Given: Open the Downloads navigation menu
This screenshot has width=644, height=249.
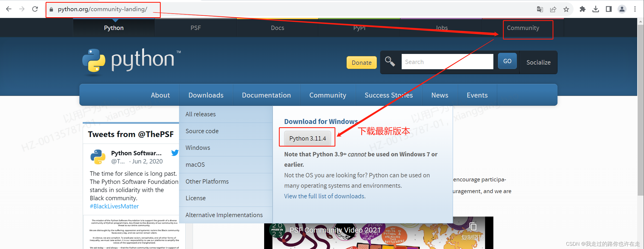Looking at the screenshot, I should pos(206,95).
